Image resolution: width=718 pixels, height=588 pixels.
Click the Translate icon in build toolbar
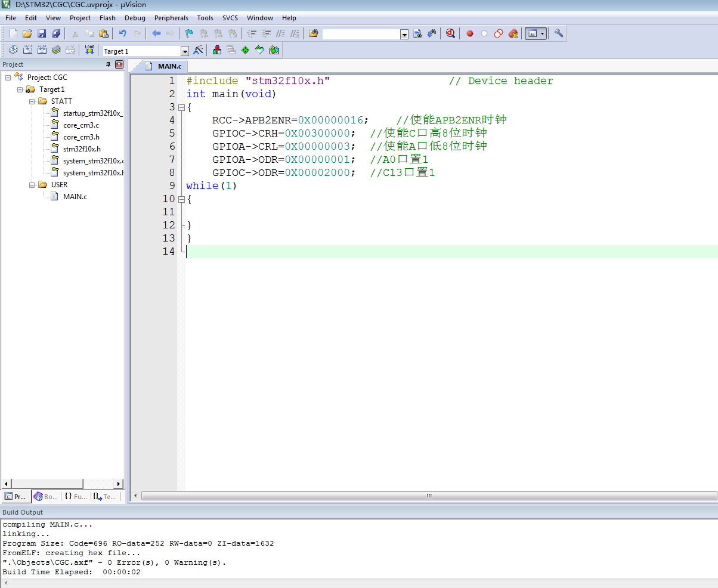click(x=13, y=50)
